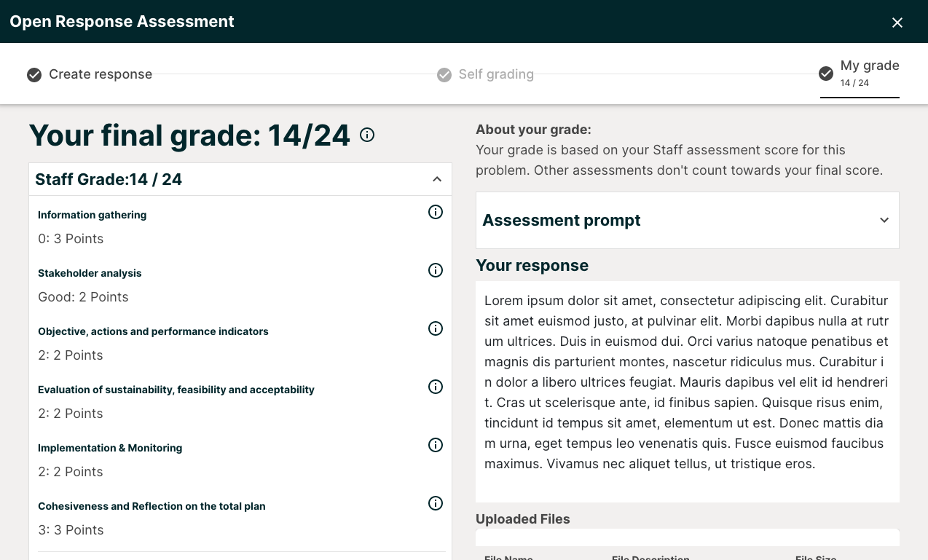
Task: Open the info icon next to Your final grade
Action: 367,135
